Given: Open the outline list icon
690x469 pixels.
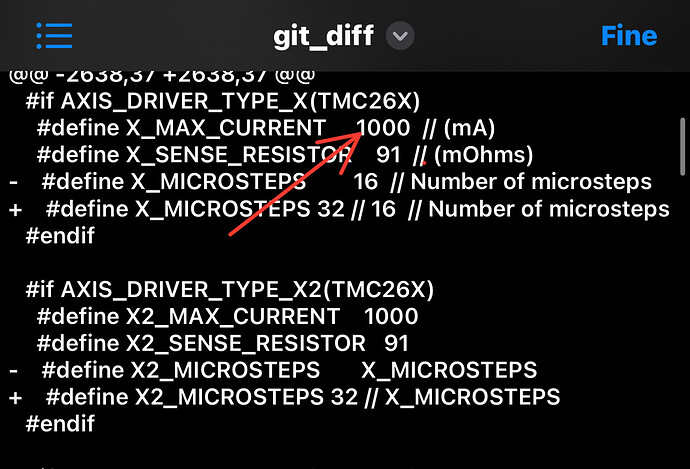Looking at the screenshot, I should click(x=54, y=36).
